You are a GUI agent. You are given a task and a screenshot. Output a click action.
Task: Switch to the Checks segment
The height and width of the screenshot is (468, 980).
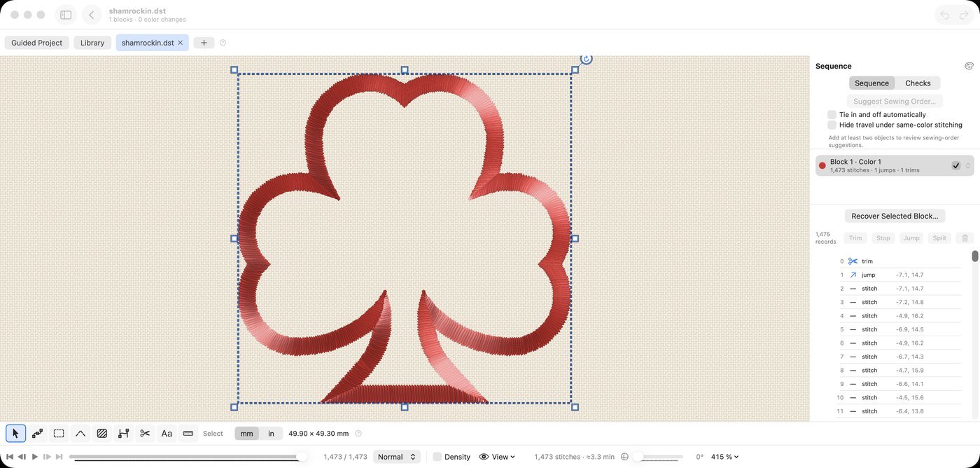(918, 83)
